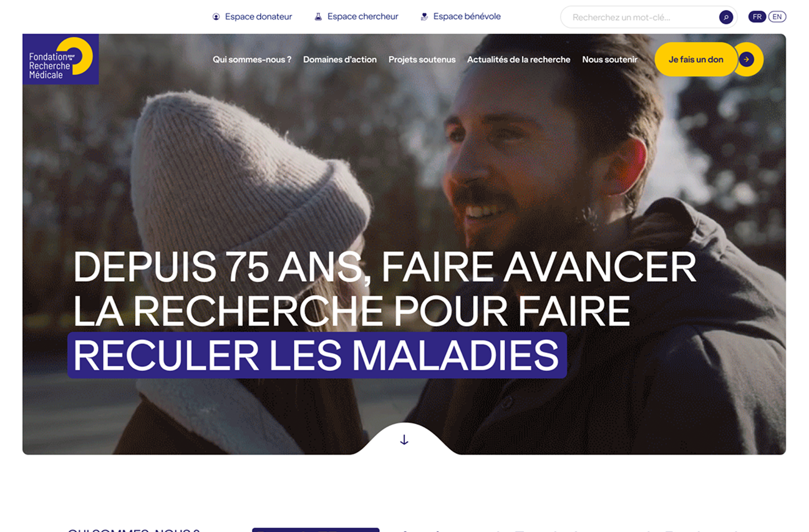Open the Fondation Recherche Médicale logo
Image resolution: width=809 pixels, height=532 pixels.
(61, 59)
